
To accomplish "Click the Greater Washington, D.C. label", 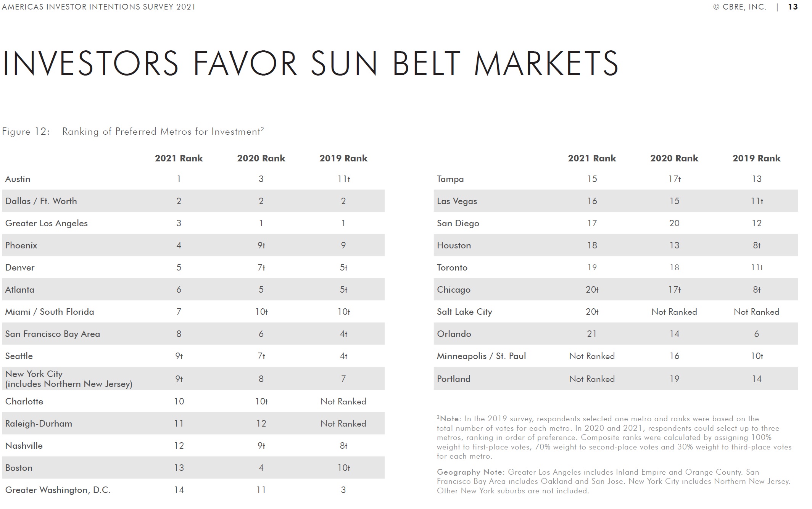I will [58, 490].
